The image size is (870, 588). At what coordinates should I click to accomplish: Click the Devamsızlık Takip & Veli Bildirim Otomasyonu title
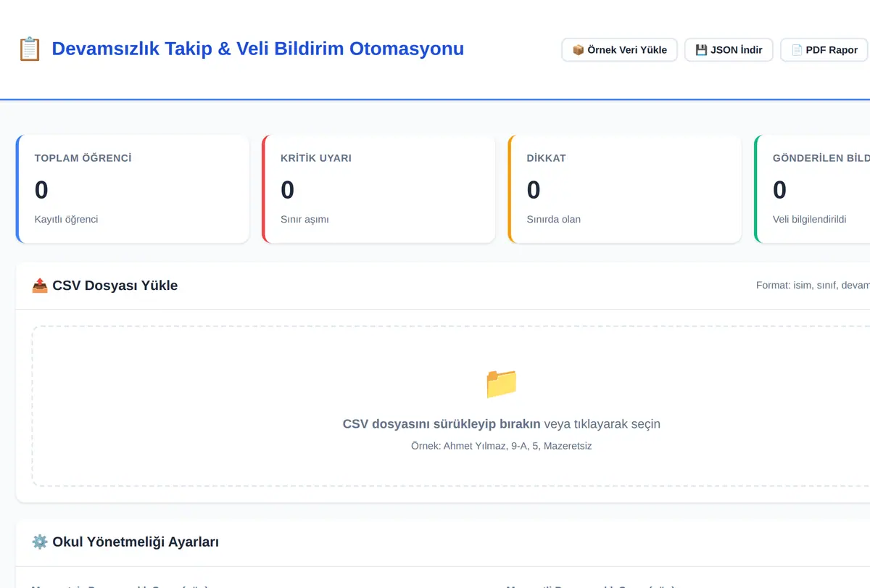(x=258, y=49)
